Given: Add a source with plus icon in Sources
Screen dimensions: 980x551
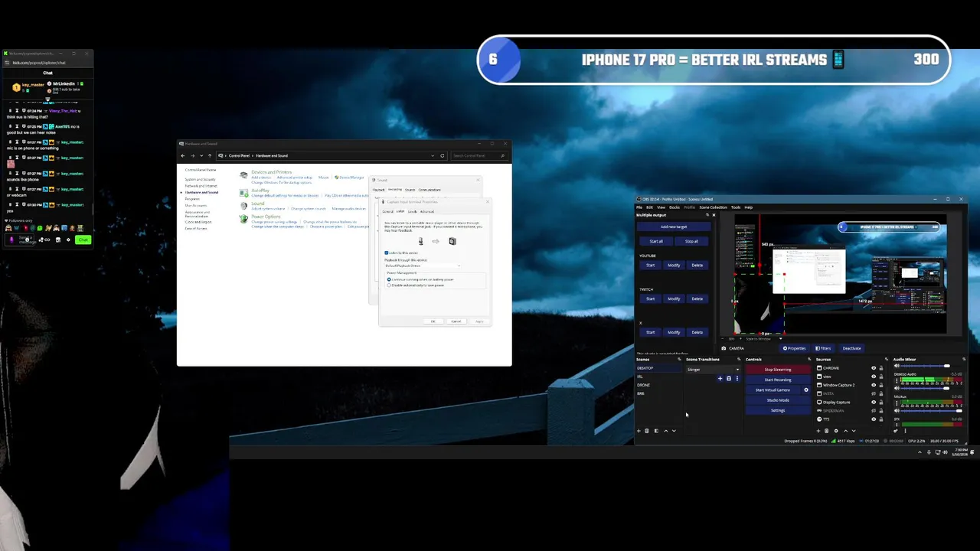Looking at the screenshot, I should click(818, 431).
